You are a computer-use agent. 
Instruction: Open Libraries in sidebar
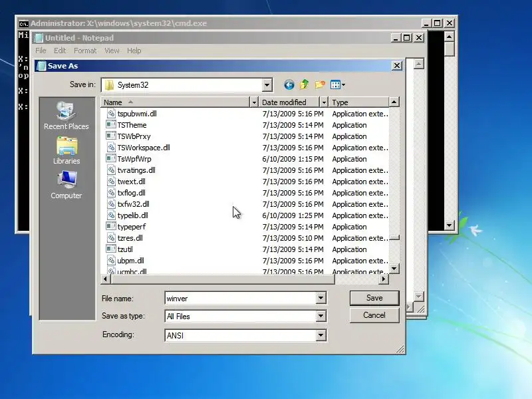[66, 151]
